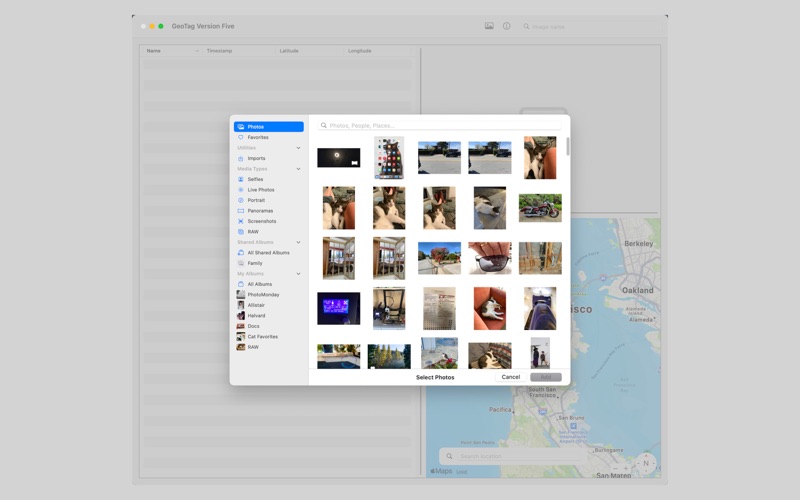Click the photo grid scrollbar

click(568, 146)
